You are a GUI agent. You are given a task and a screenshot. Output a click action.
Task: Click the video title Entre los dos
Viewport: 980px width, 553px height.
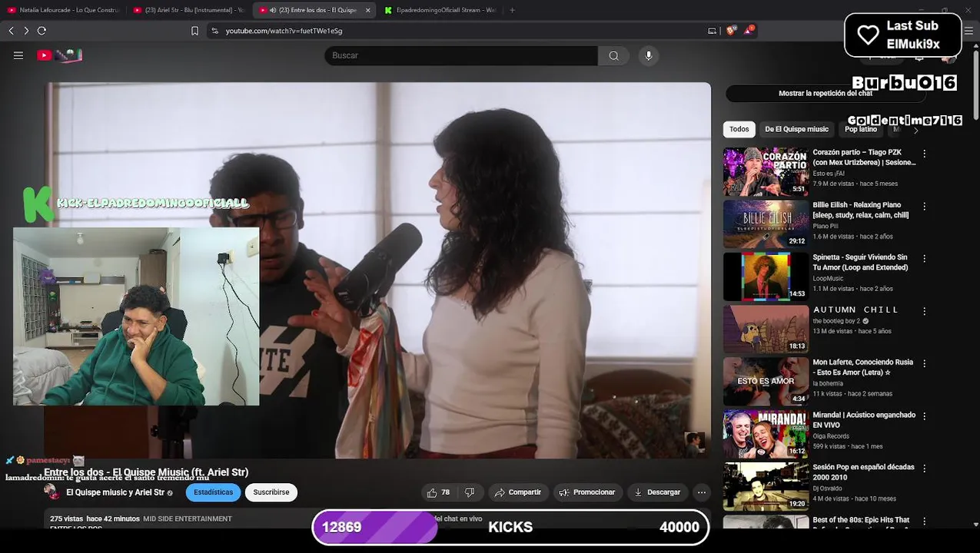146,472
